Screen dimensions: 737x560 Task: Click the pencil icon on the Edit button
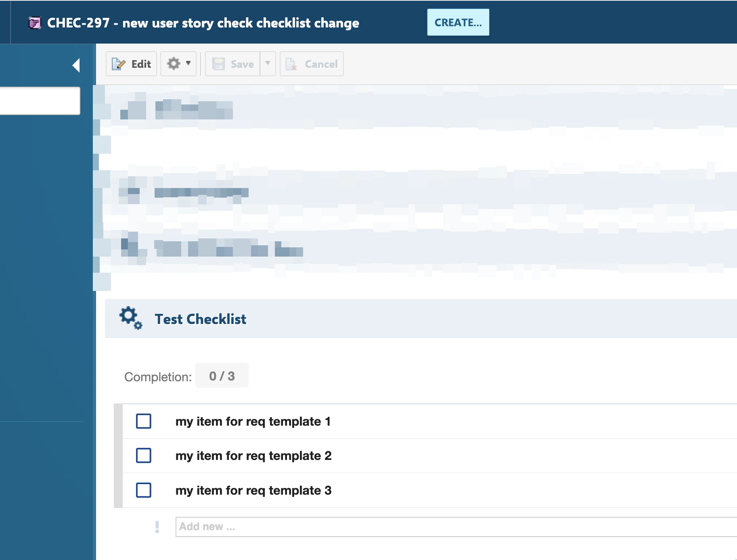tap(118, 64)
